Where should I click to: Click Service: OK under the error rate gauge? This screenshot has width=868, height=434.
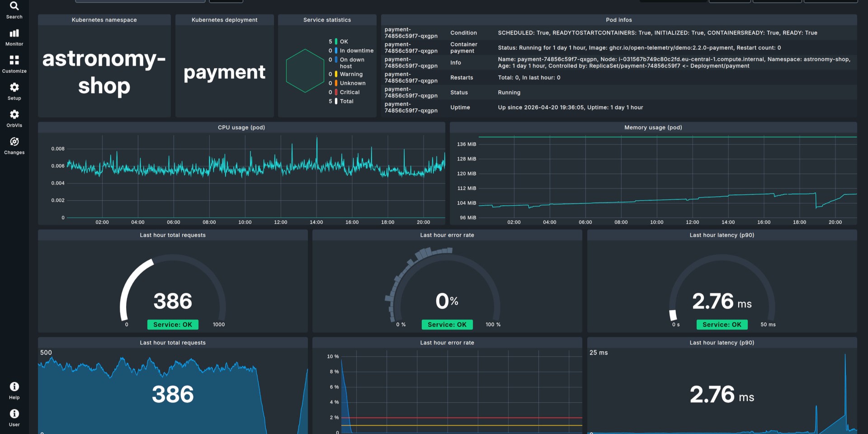click(447, 325)
